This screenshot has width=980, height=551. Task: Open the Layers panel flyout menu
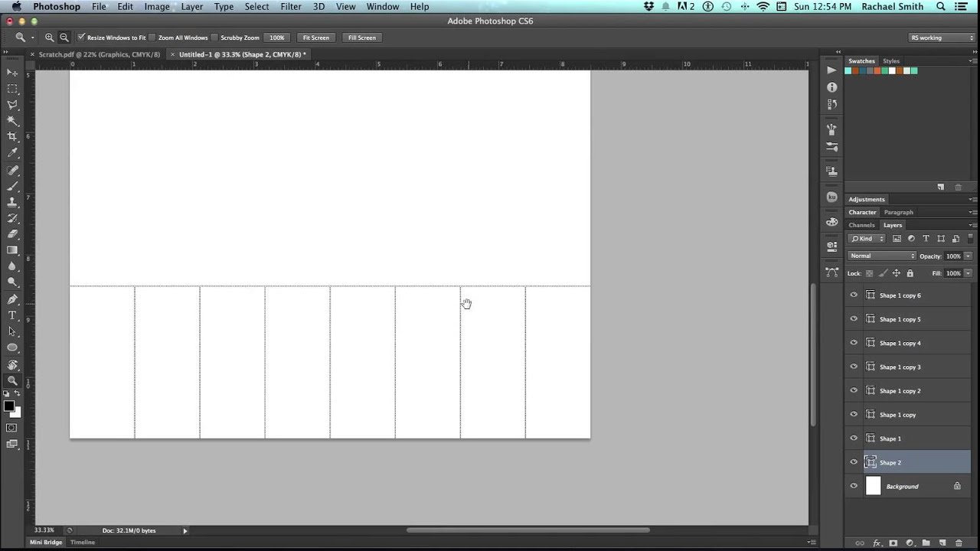coord(973,226)
